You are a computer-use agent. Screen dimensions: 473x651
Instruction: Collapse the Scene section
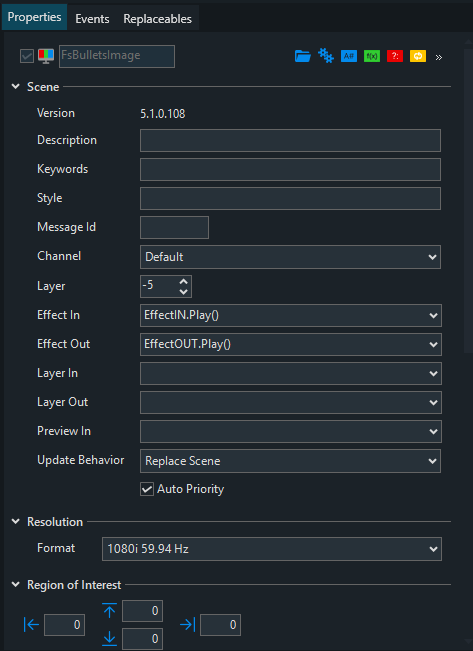(x=16, y=87)
